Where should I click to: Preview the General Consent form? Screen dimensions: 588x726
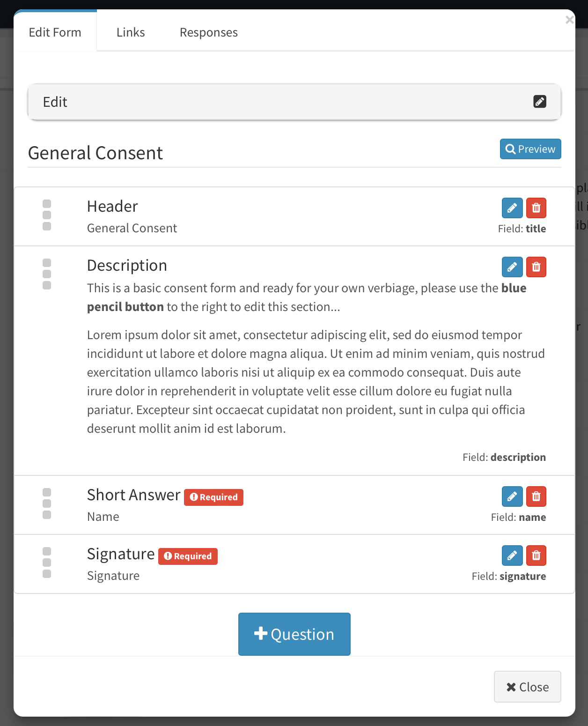coord(530,149)
